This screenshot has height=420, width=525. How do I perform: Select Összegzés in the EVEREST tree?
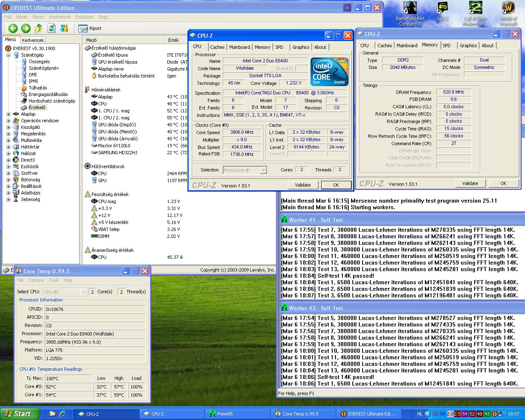(x=39, y=62)
